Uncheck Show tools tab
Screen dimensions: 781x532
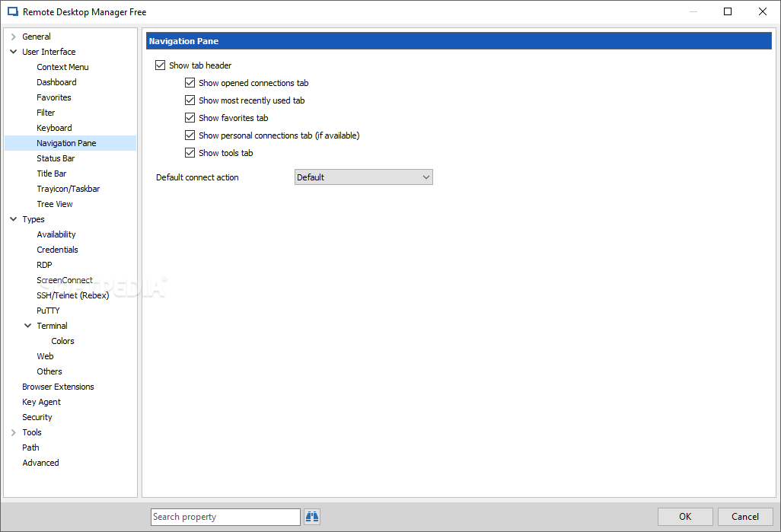190,153
